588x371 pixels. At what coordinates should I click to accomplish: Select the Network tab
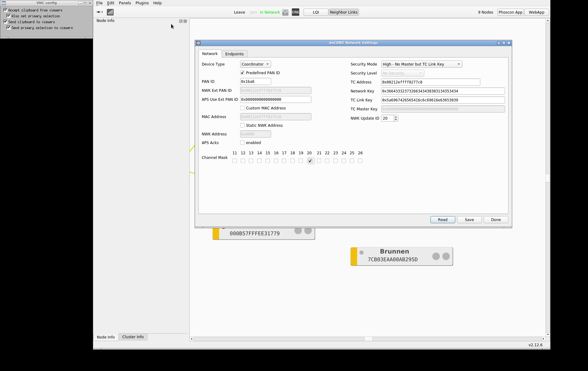point(210,54)
